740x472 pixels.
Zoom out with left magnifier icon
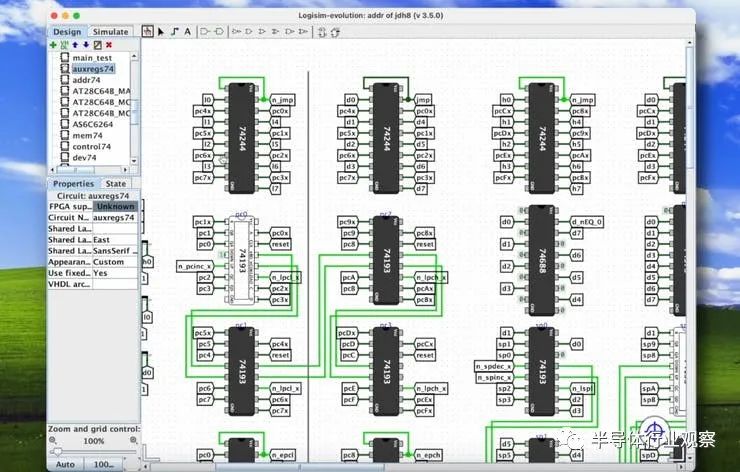tap(53, 440)
